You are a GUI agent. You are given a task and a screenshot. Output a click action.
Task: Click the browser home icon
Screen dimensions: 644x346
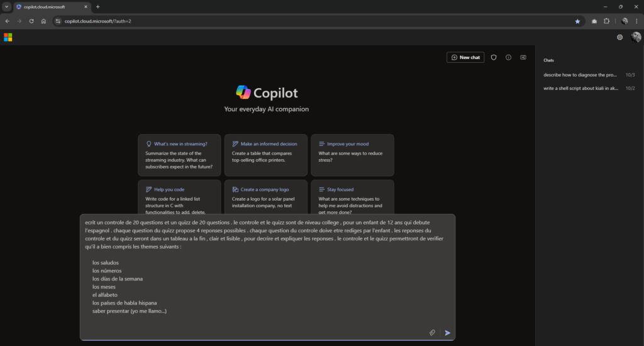(x=43, y=21)
